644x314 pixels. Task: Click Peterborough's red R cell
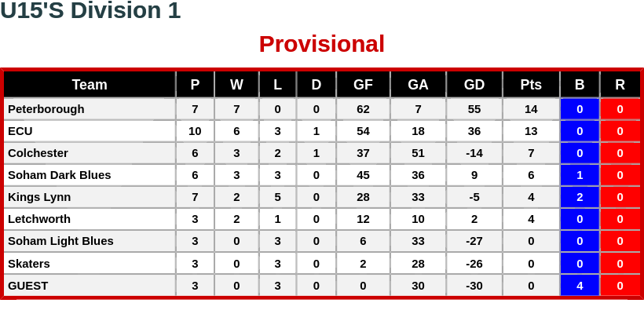620,109
